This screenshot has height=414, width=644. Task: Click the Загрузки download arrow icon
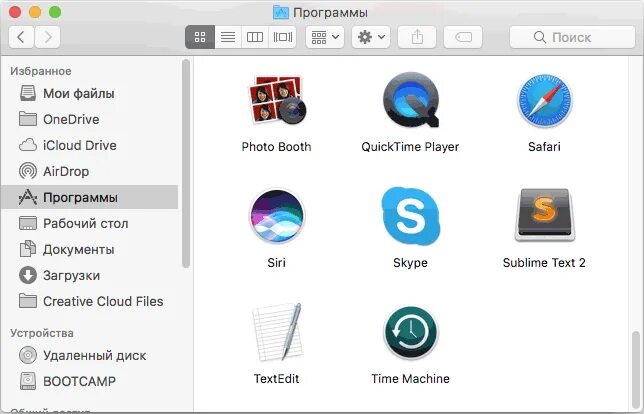tap(28, 275)
